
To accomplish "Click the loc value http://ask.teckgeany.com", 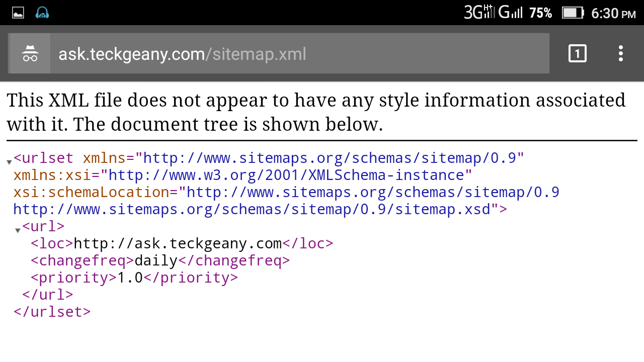I will (178, 243).
